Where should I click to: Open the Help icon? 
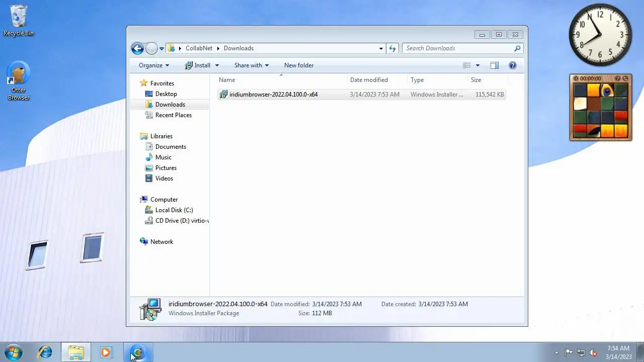pos(513,65)
